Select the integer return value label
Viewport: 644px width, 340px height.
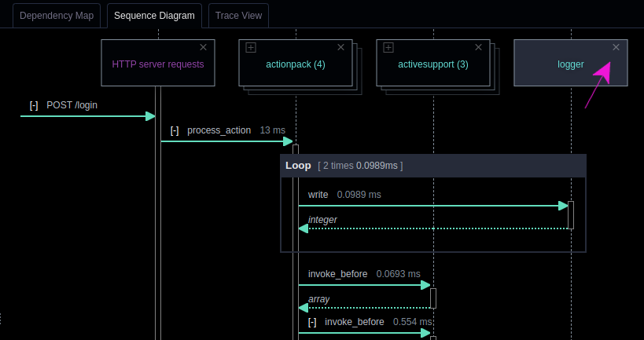(322, 220)
